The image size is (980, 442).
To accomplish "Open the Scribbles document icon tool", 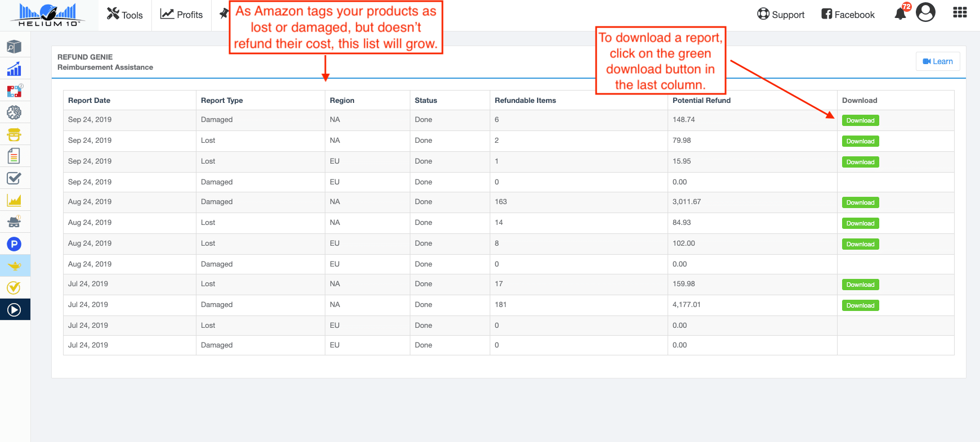I will 14,156.
